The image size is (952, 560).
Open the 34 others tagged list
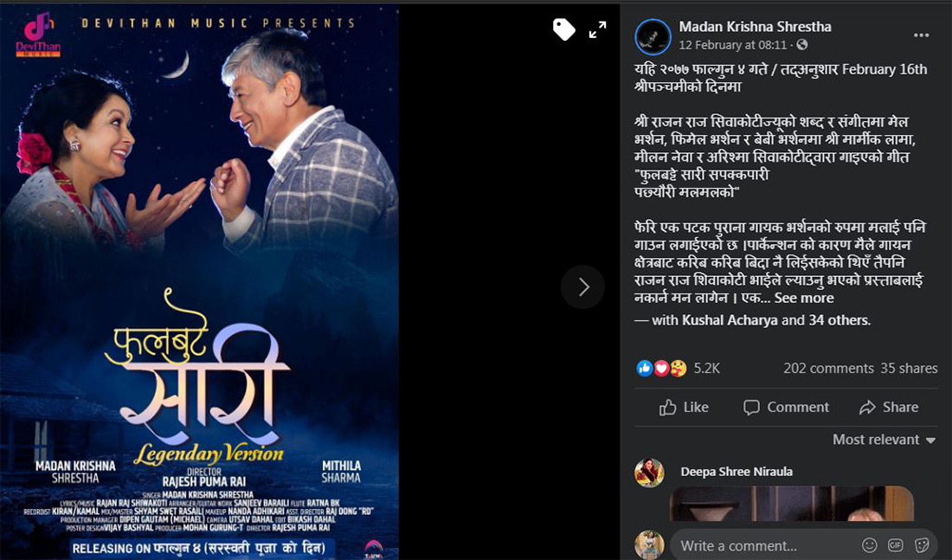pyautogui.click(x=839, y=320)
